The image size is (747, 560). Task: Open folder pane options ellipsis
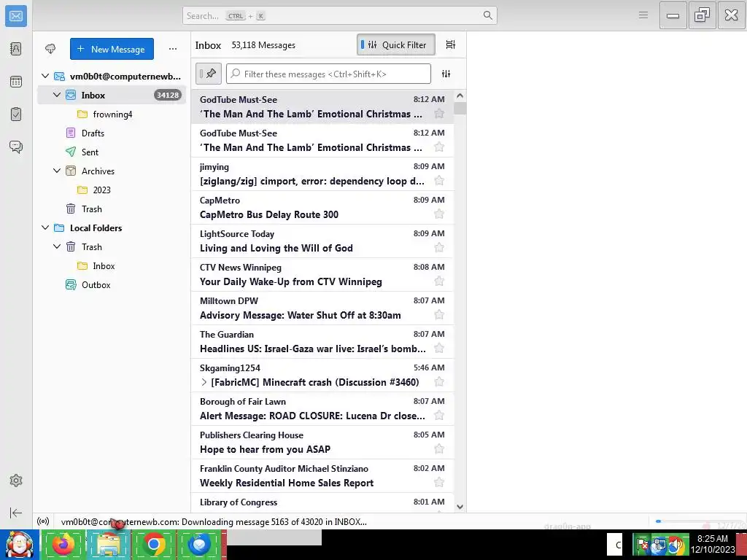[x=172, y=49]
